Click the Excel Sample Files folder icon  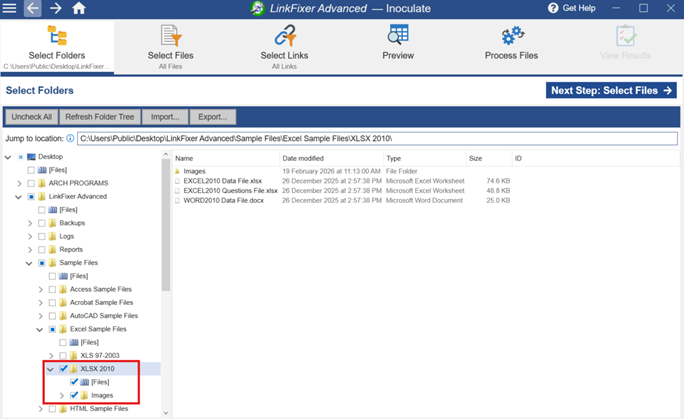[x=63, y=329]
